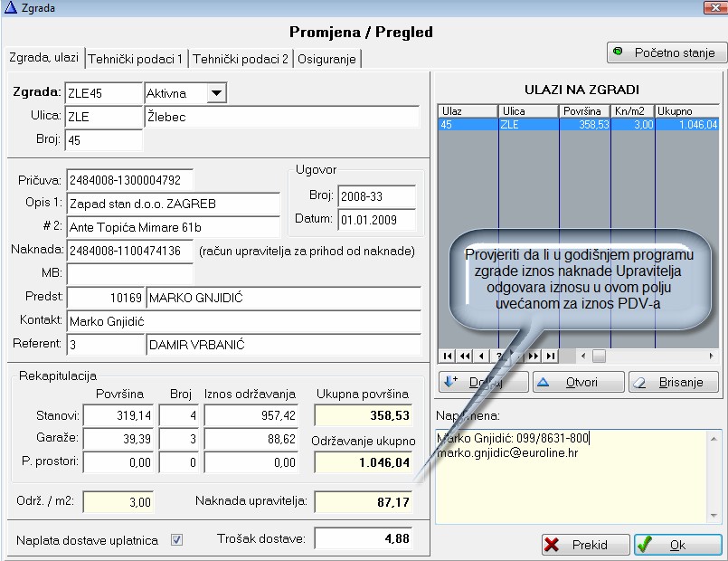The image size is (728, 561).
Task: Click the P. prostori Broj field
Action: click(x=179, y=462)
